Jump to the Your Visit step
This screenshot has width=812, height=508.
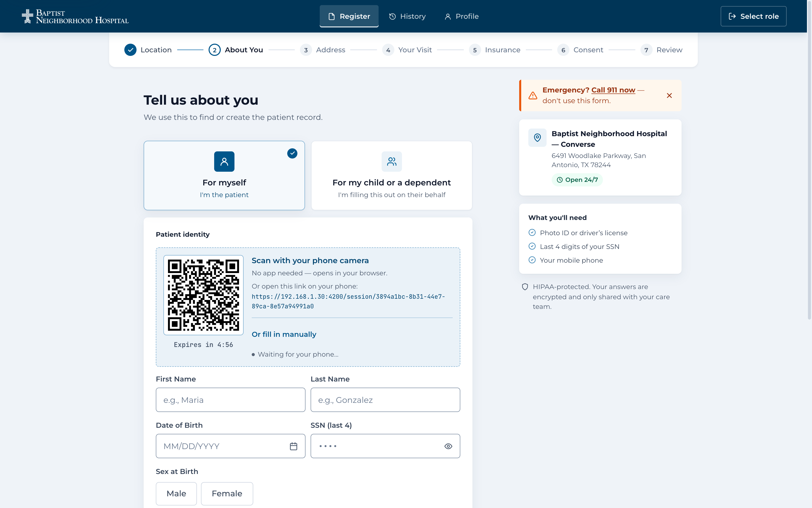(x=407, y=50)
